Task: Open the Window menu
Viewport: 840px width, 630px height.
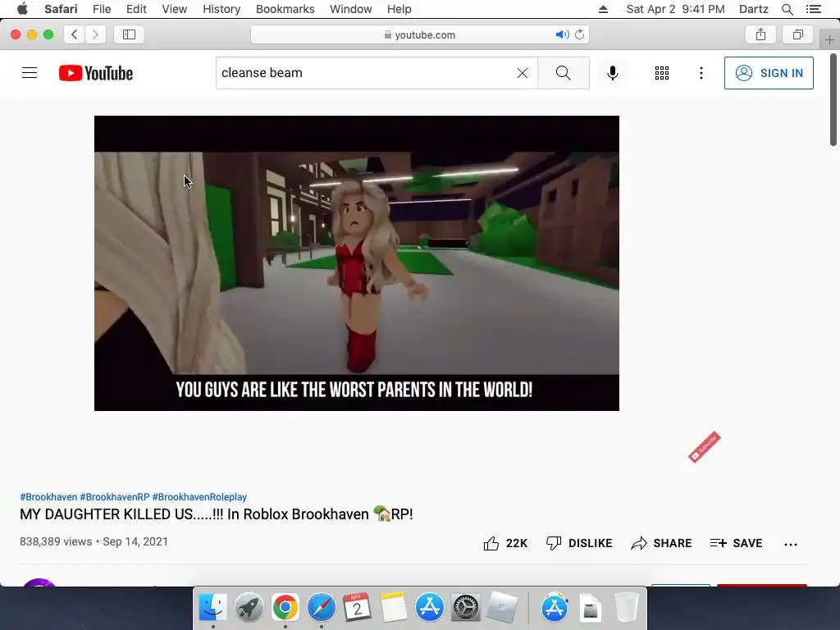Action: 351,9
